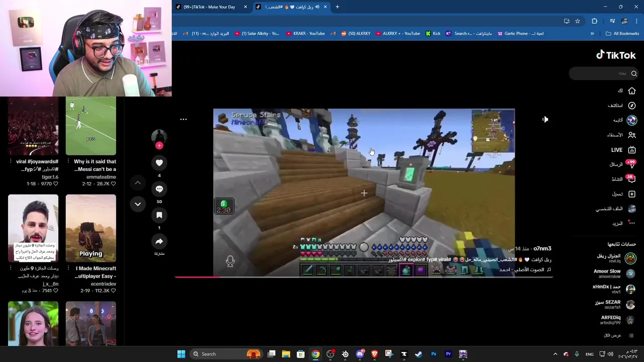Image resolution: width=644 pixels, height=362 pixels.
Task: Expand hidden bookmarks with double chevron
Action: pyautogui.click(x=592, y=34)
